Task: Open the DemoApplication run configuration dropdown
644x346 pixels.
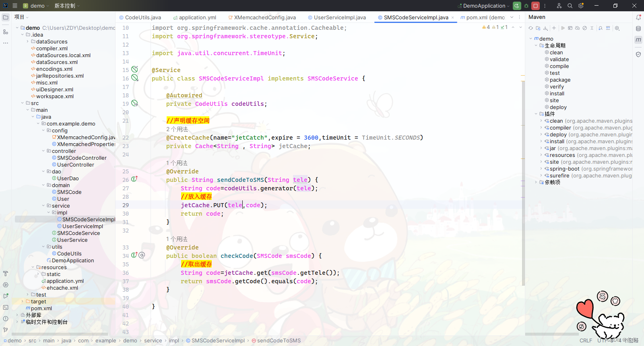Action: [x=483, y=6]
